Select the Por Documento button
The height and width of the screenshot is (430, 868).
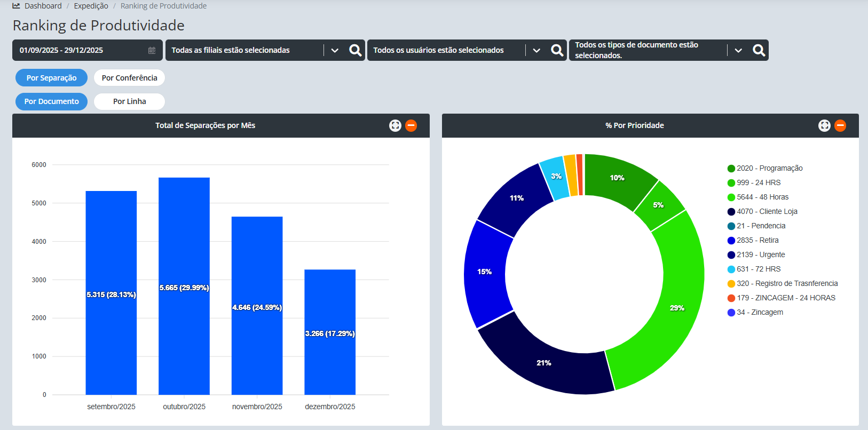click(x=51, y=101)
